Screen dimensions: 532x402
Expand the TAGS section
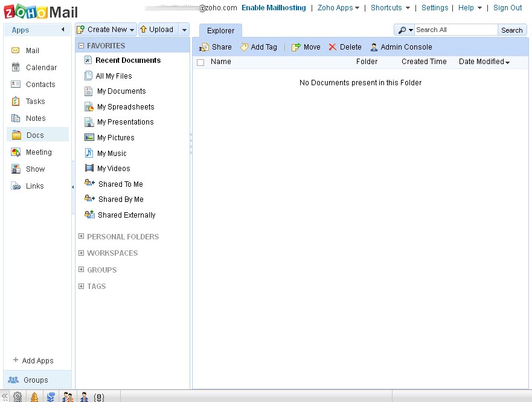pyautogui.click(x=81, y=286)
